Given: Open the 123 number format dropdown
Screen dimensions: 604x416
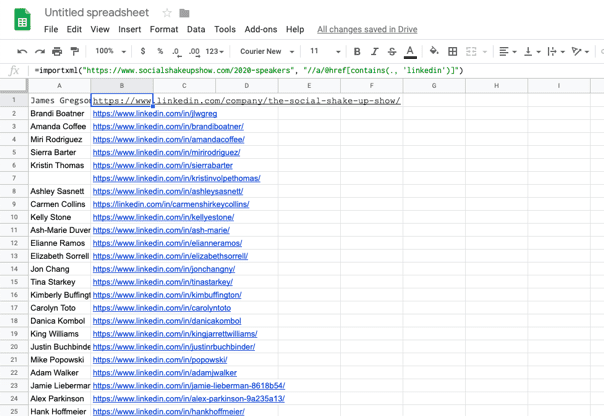Looking at the screenshot, I should (x=215, y=51).
